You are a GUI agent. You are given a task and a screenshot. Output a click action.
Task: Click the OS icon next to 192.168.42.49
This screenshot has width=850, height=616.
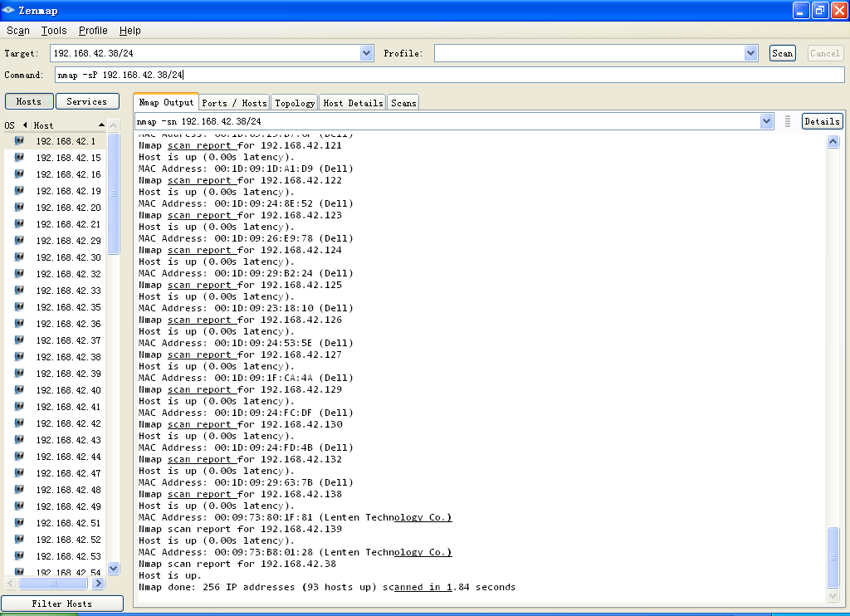(19, 506)
